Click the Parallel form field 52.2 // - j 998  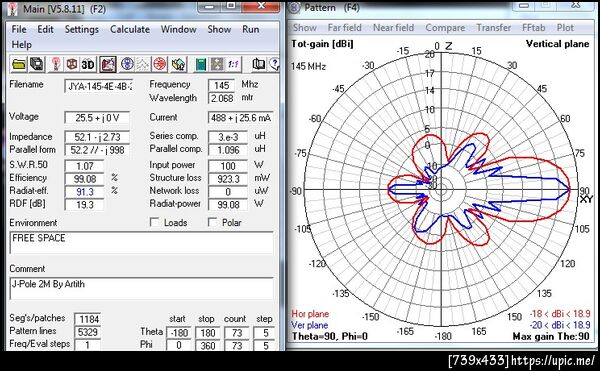click(97, 150)
